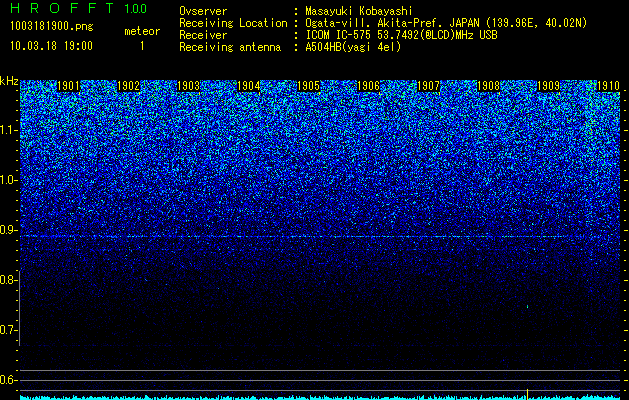Click the 1910 time marker

pyautogui.click(x=608, y=86)
